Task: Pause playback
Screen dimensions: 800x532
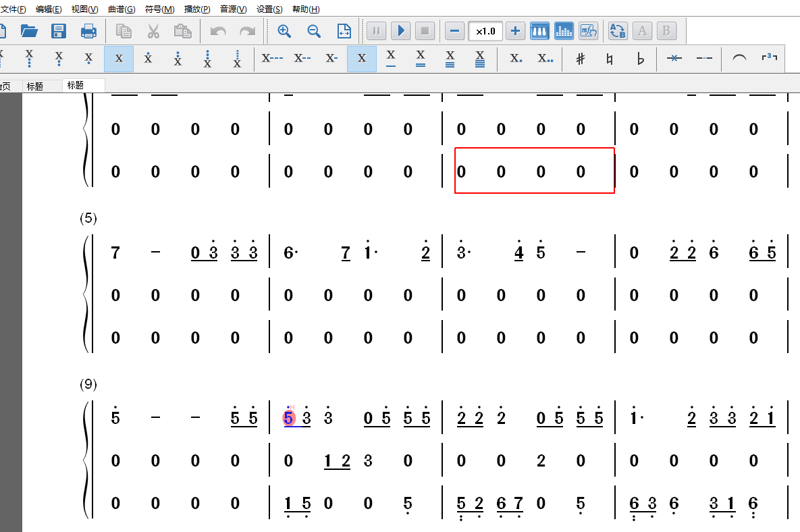Action: point(376,31)
